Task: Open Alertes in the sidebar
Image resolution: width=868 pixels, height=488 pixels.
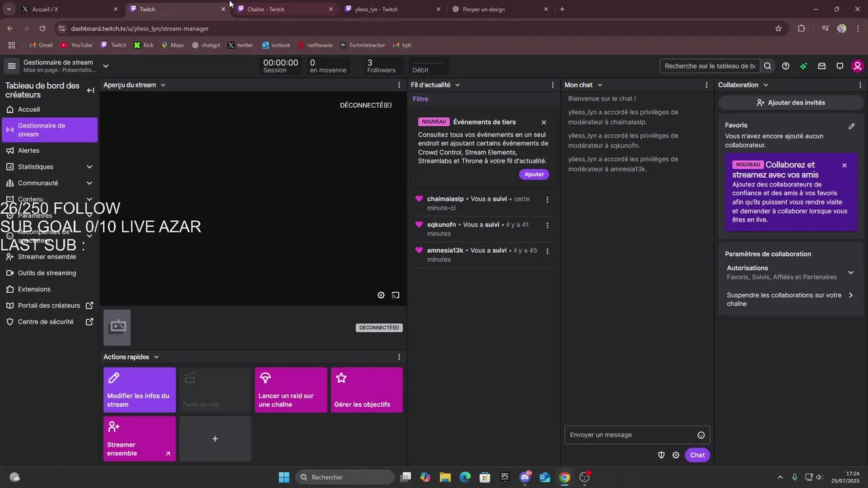Action: [50, 150]
